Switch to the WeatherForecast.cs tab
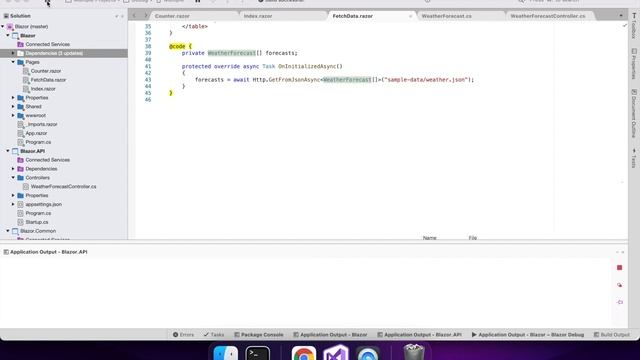 (446, 16)
